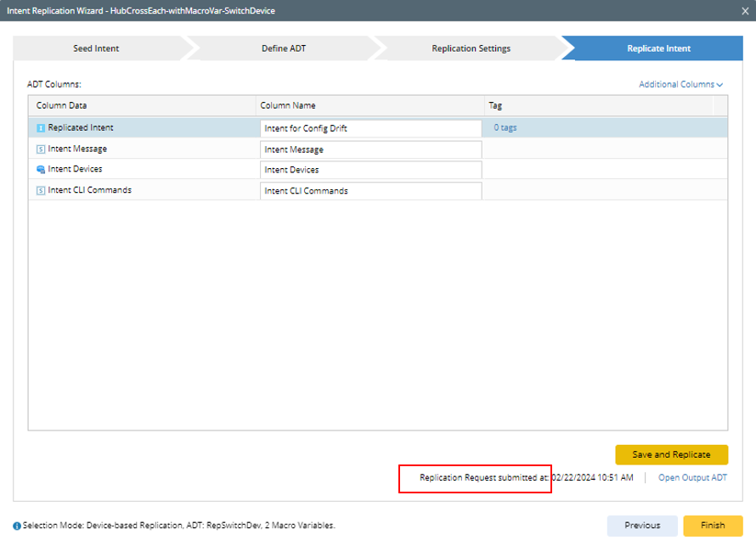The image size is (756, 546).
Task: Focus the Intent Devices column name field
Action: tap(370, 170)
